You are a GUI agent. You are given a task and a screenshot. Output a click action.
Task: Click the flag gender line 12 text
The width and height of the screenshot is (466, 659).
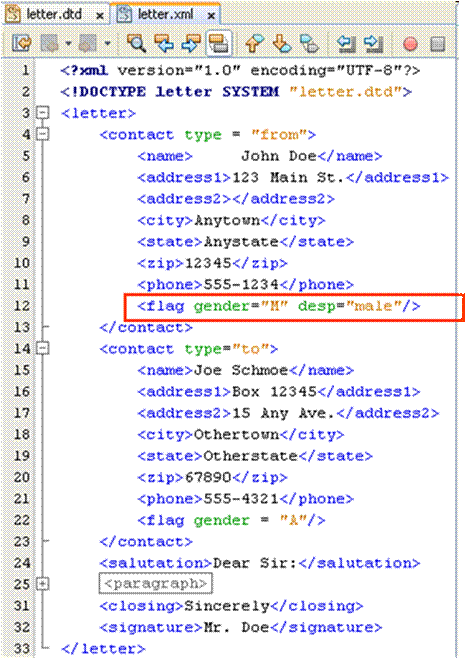click(279, 306)
